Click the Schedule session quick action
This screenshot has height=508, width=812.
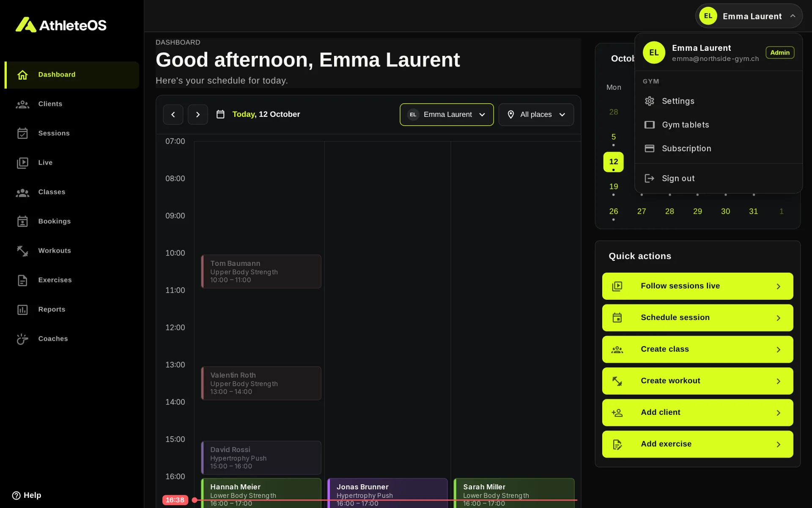pyautogui.click(x=697, y=318)
